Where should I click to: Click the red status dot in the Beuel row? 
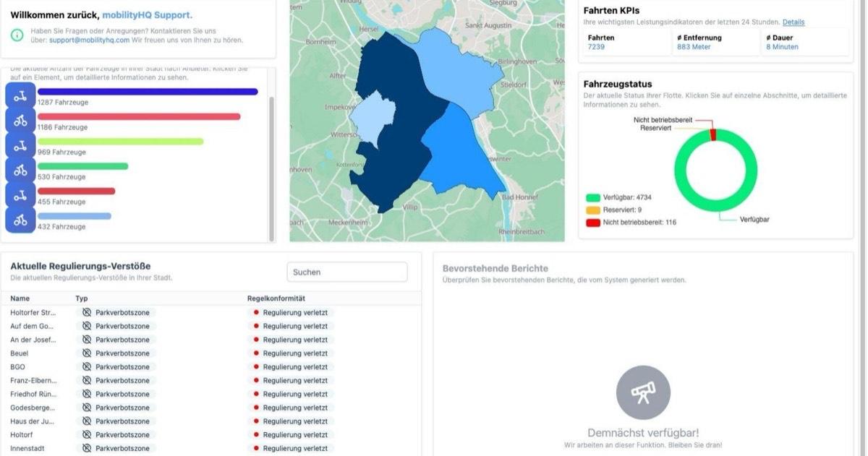tap(256, 353)
